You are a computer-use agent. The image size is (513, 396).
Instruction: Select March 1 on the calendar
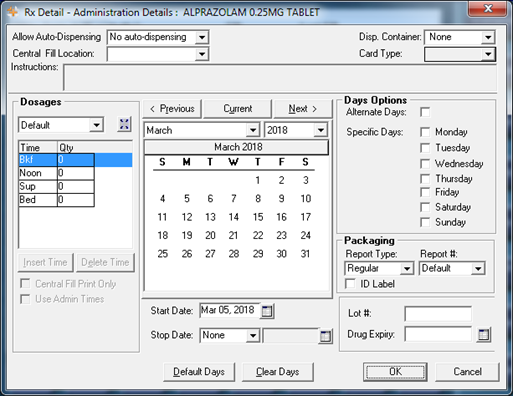258,180
